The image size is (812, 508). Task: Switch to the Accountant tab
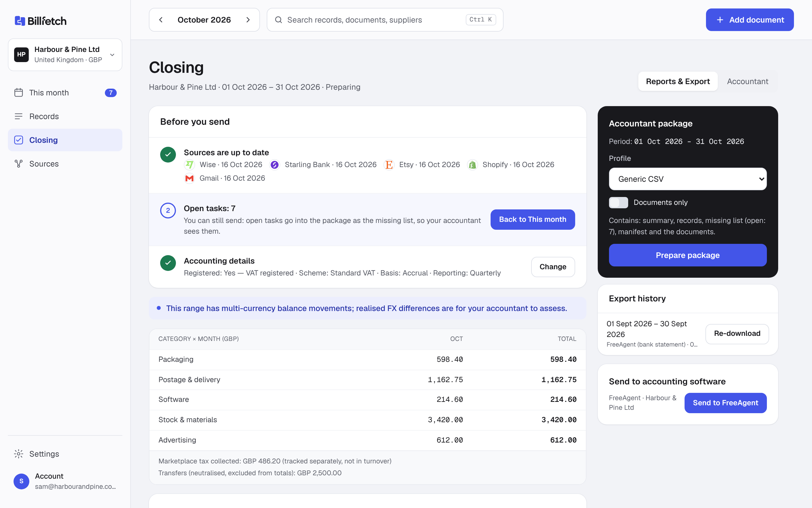point(748,81)
